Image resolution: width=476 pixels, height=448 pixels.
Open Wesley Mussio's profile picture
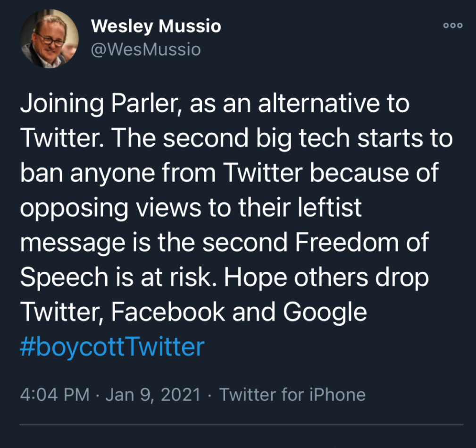49,39
